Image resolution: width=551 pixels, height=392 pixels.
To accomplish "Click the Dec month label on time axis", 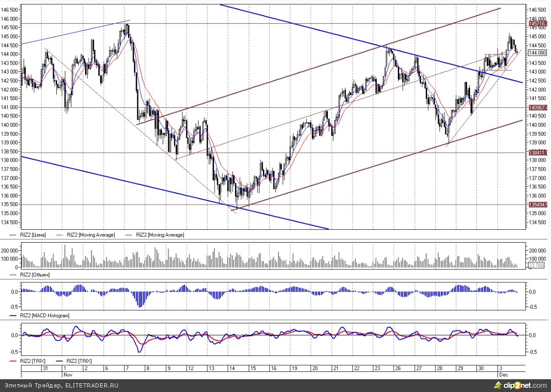I will tap(503, 373).
